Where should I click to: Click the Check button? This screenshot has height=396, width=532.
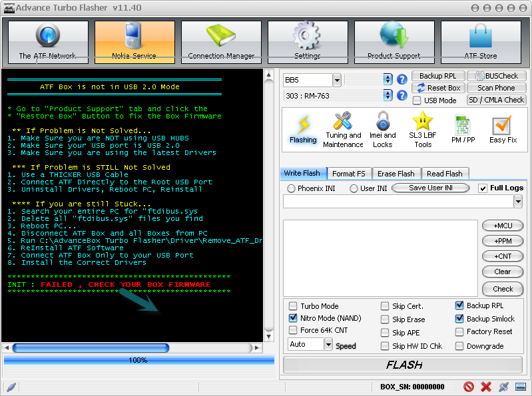point(503,289)
